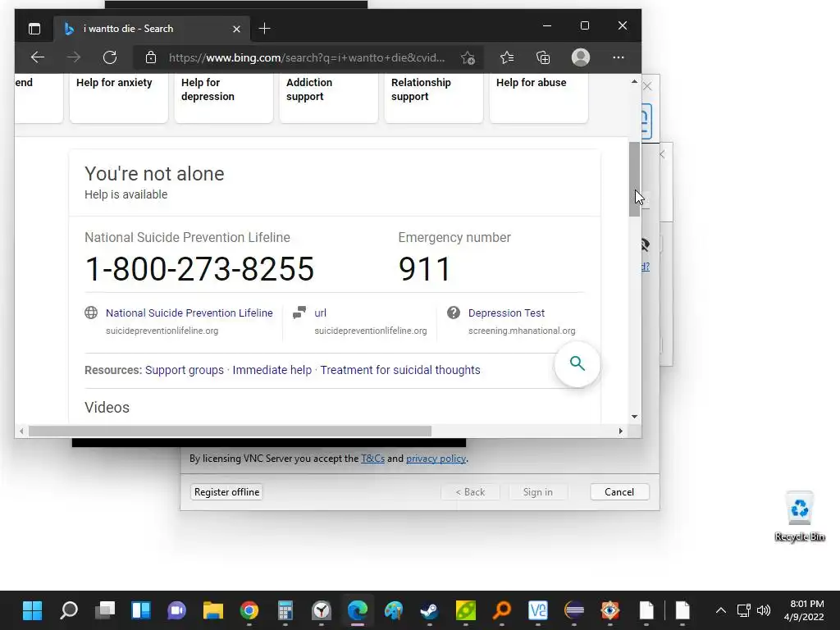The height and width of the screenshot is (630, 840).
Task: Open Task View on the taskbar
Action: click(105, 610)
